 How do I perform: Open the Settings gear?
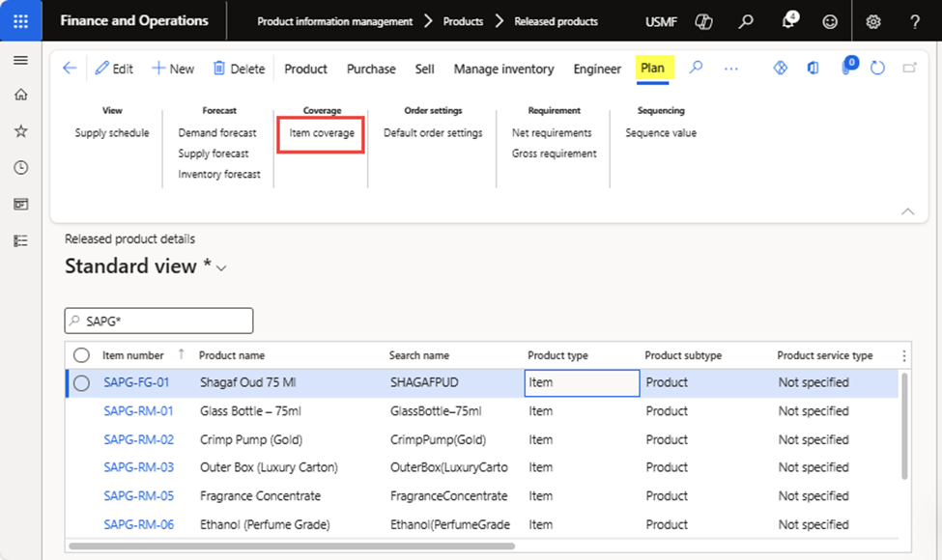[x=872, y=21]
